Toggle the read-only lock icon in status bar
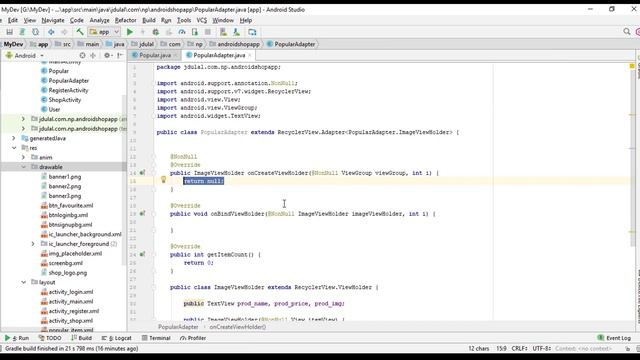 coord(627,349)
